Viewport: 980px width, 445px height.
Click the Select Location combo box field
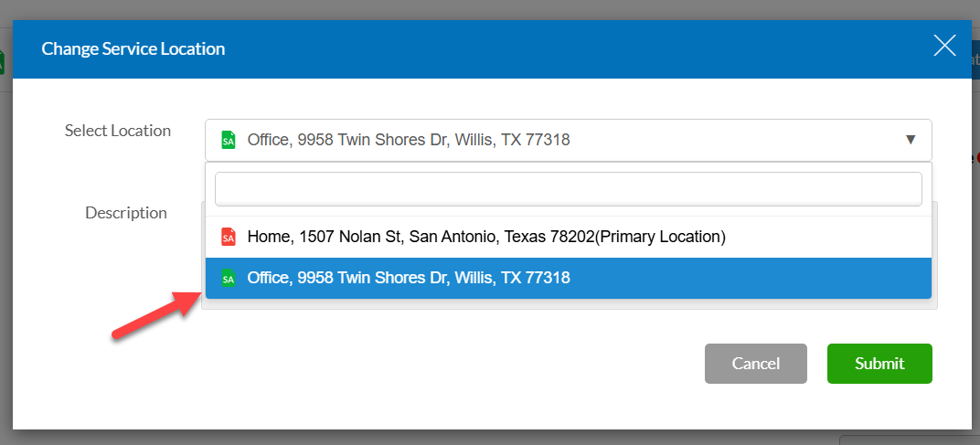coord(549,141)
